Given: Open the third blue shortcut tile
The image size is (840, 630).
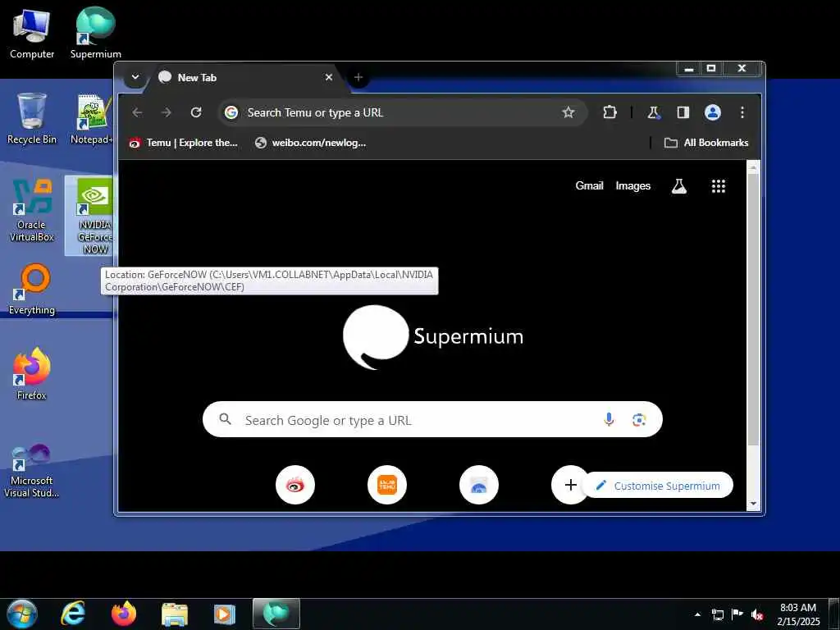Looking at the screenshot, I should [x=479, y=485].
